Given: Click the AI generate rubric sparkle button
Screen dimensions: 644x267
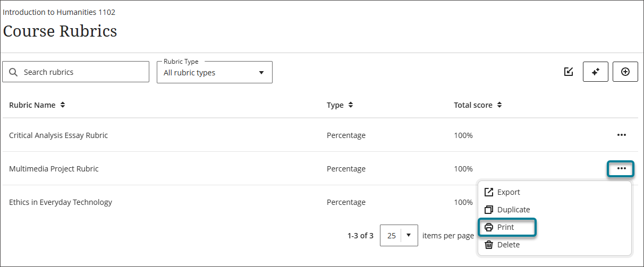Looking at the screenshot, I should [596, 72].
